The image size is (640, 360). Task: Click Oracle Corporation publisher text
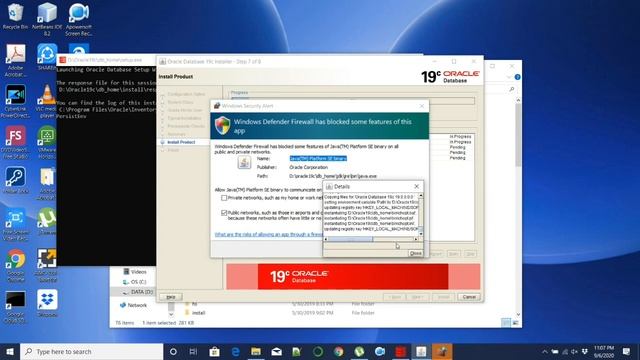tap(308, 167)
